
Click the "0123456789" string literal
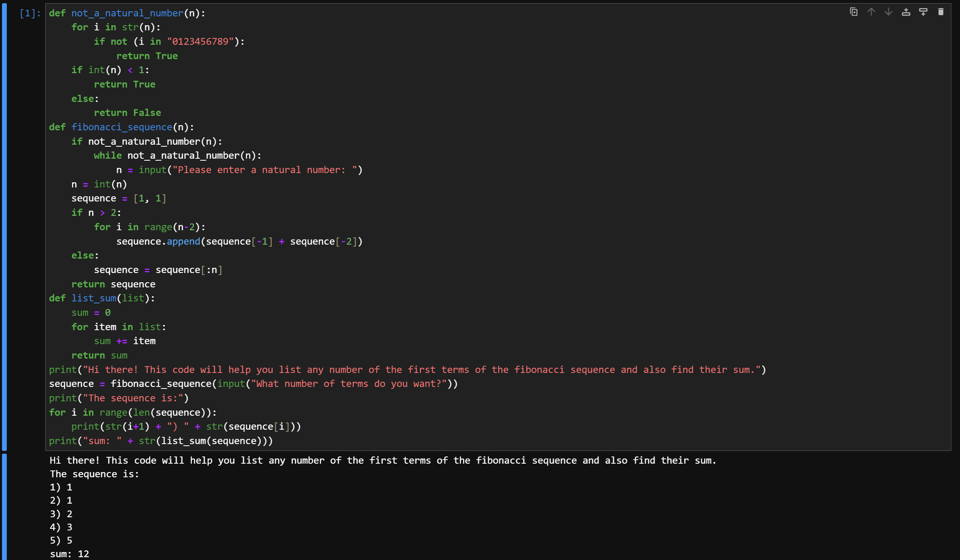click(200, 42)
